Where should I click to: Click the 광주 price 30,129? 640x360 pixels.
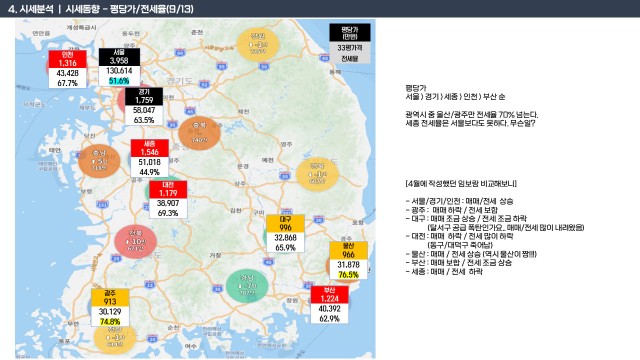coord(110,311)
